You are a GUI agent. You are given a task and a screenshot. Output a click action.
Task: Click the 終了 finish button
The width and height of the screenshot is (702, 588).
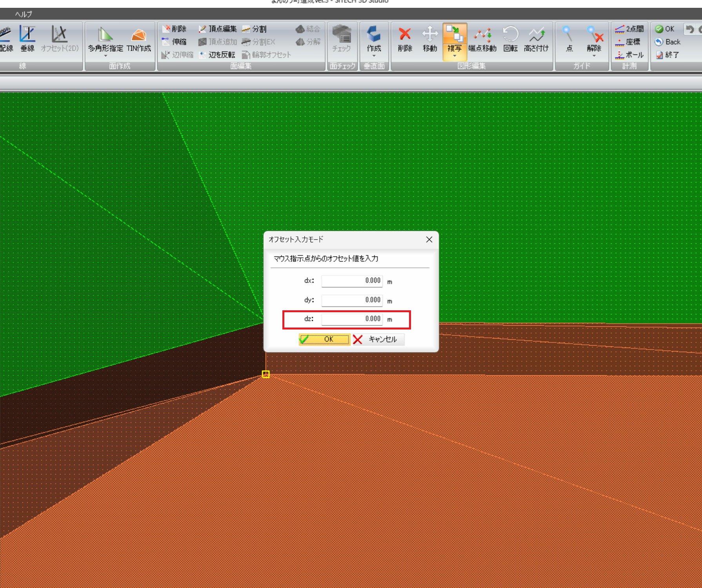click(667, 55)
